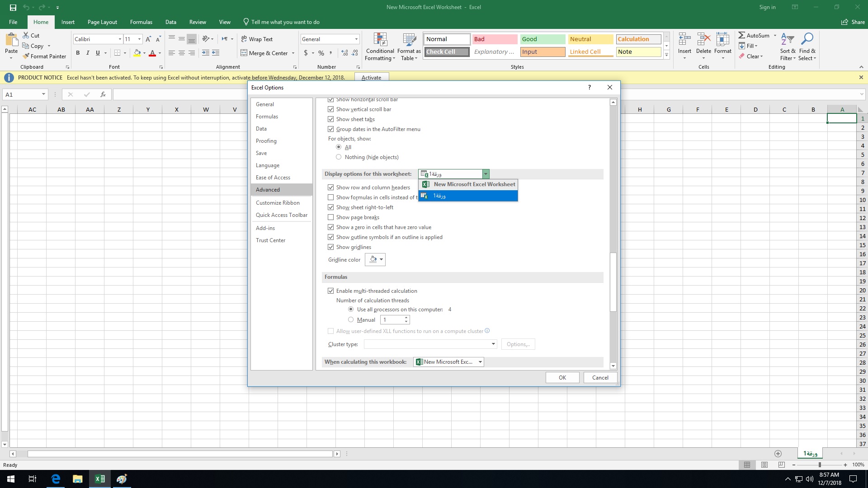868x488 pixels.
Task: Disable Show sheet right-to-left checkbox
Action: 331,207
